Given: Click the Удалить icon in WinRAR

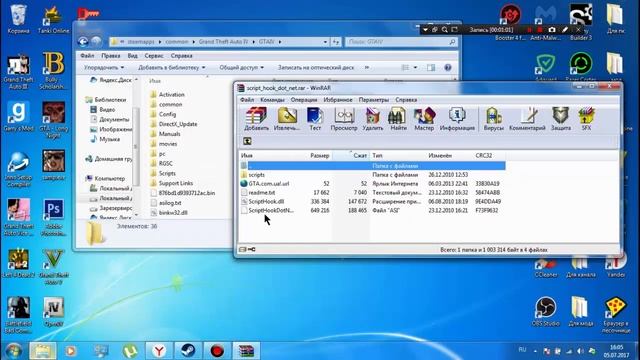Looking at the screenshot, I should pyautogui.click(x=373, y=119).
